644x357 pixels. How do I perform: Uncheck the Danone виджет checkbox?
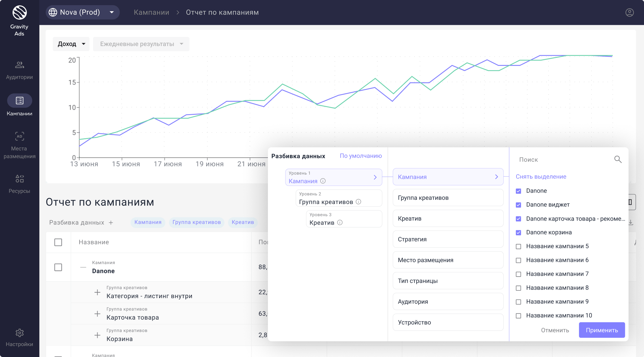pos(518,205)
